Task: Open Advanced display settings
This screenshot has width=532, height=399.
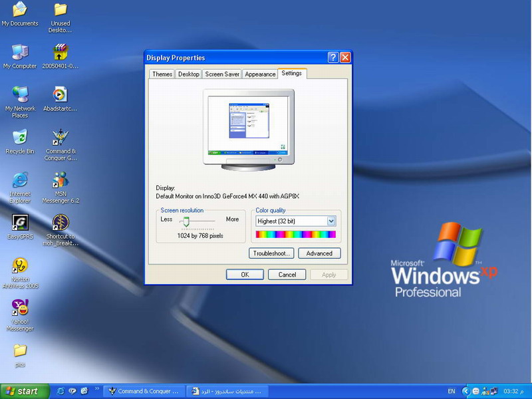Action: 319,253
